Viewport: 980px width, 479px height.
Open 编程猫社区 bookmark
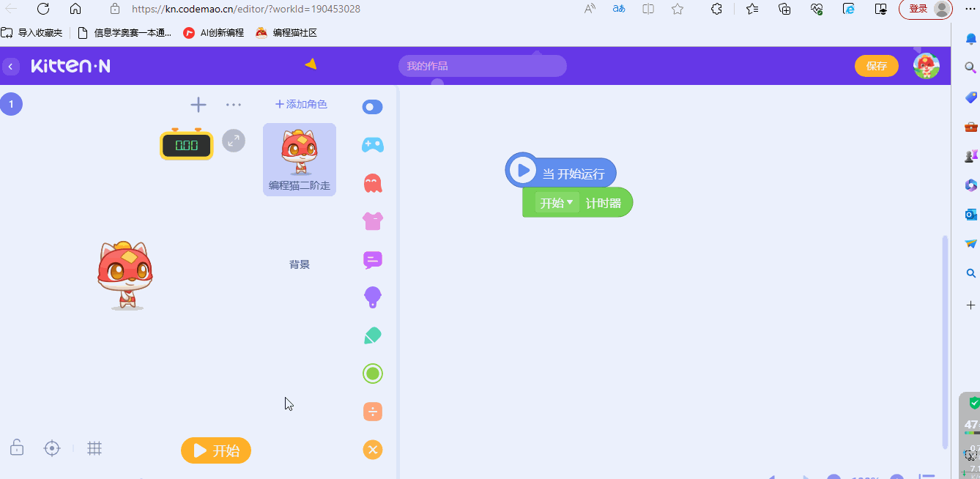point(286,33)
